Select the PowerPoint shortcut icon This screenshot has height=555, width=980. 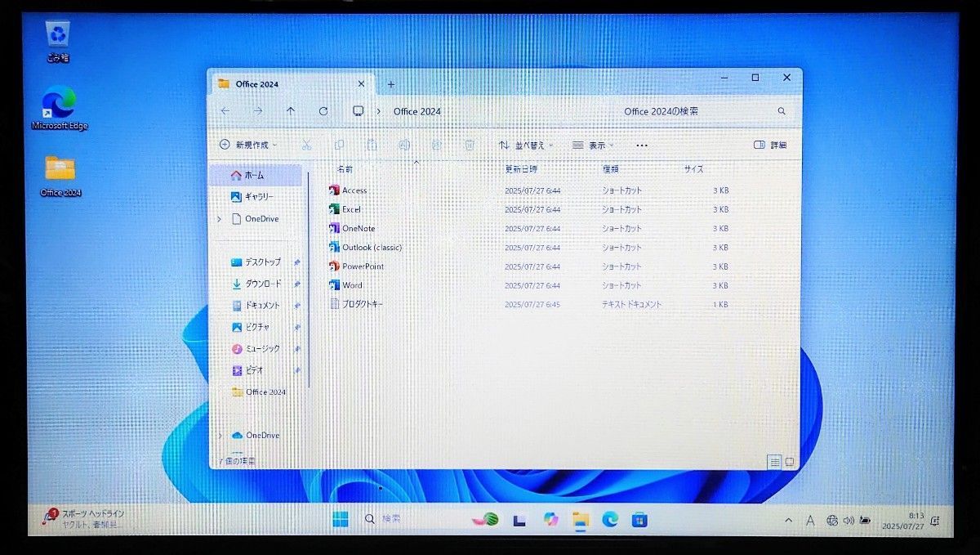333,266
